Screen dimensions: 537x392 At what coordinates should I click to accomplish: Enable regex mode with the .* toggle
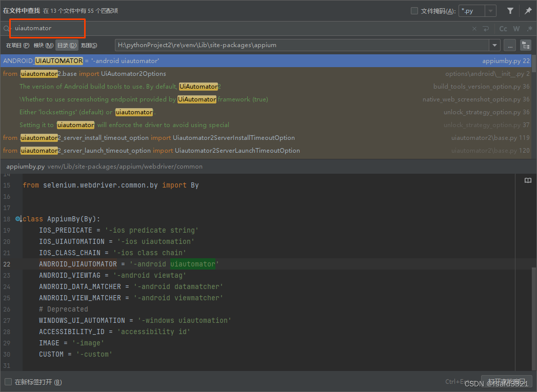point(529,29)
